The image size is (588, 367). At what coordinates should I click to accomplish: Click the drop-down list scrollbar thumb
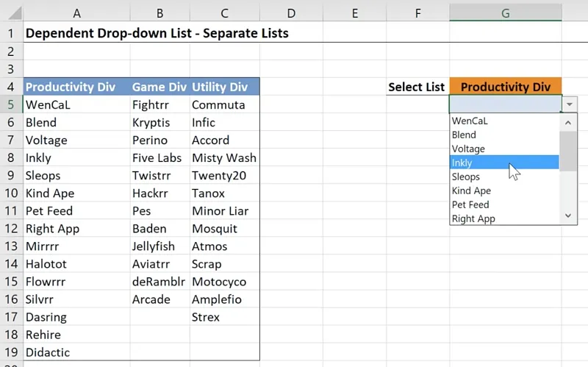[x=568, y=151]
